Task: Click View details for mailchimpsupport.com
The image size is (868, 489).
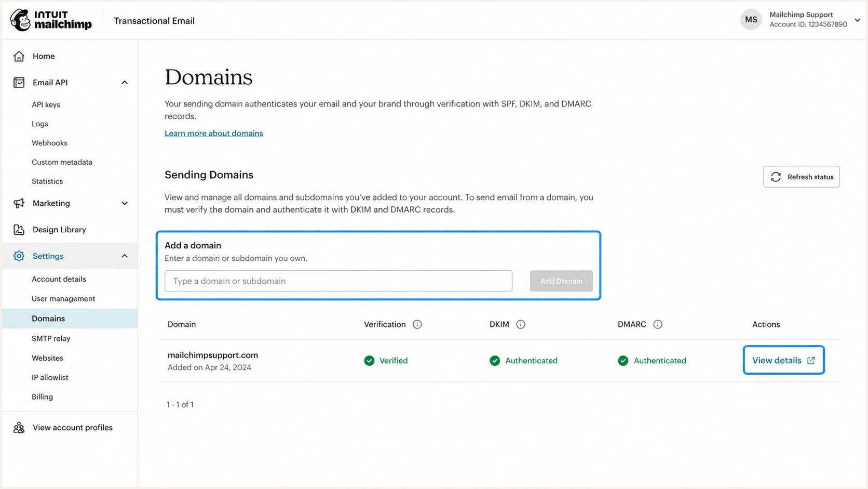Action: click(783, 360)
